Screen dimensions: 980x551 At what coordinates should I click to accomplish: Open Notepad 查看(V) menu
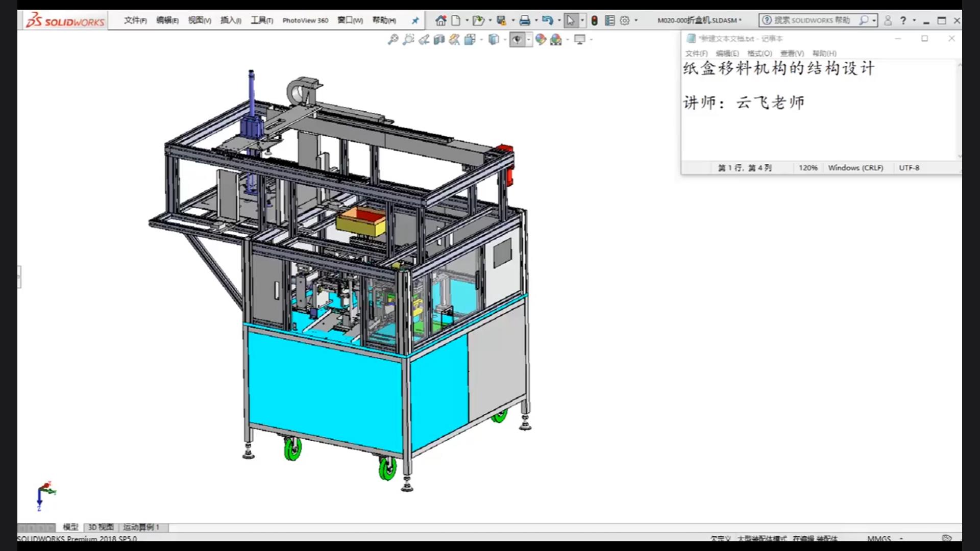(x=792, y=53)
